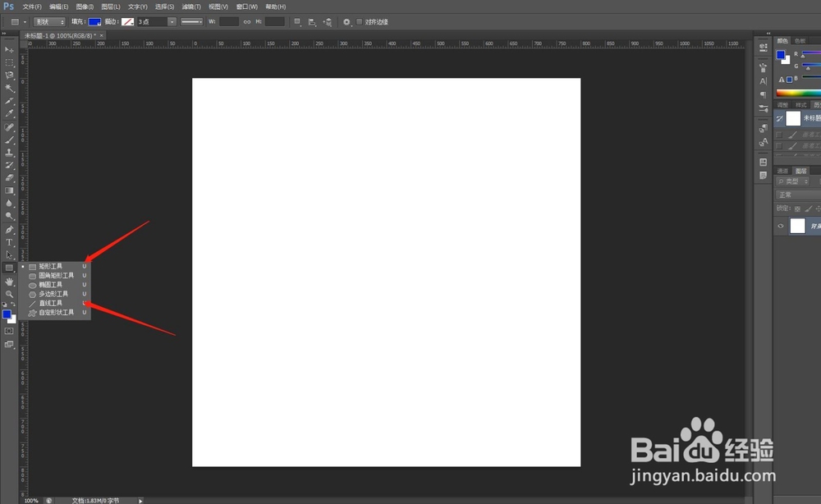
Task: Choose 圆角矩形工具 from the flyout
Action: (54, 275)
